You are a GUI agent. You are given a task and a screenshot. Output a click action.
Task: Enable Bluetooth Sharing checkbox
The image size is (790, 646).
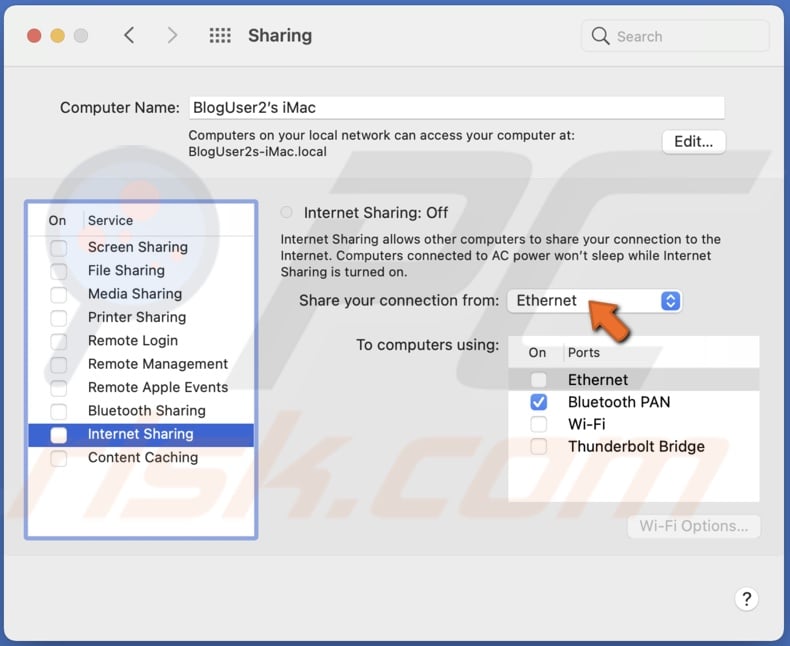(58, 411)
